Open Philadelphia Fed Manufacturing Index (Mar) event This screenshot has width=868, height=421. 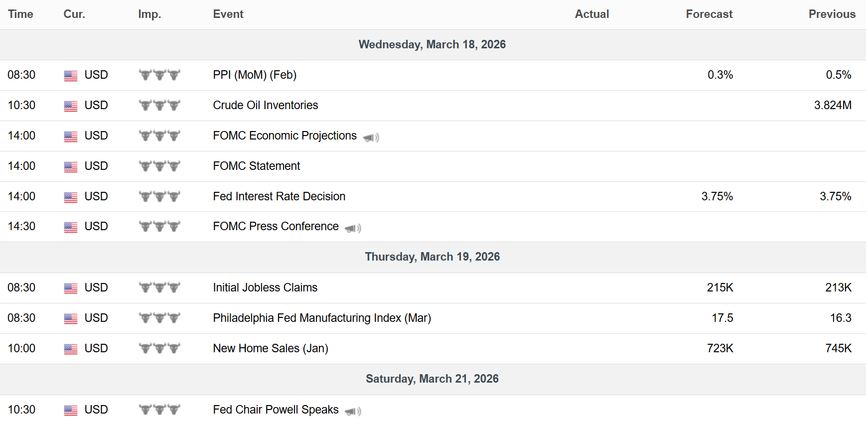click(322, 318)
